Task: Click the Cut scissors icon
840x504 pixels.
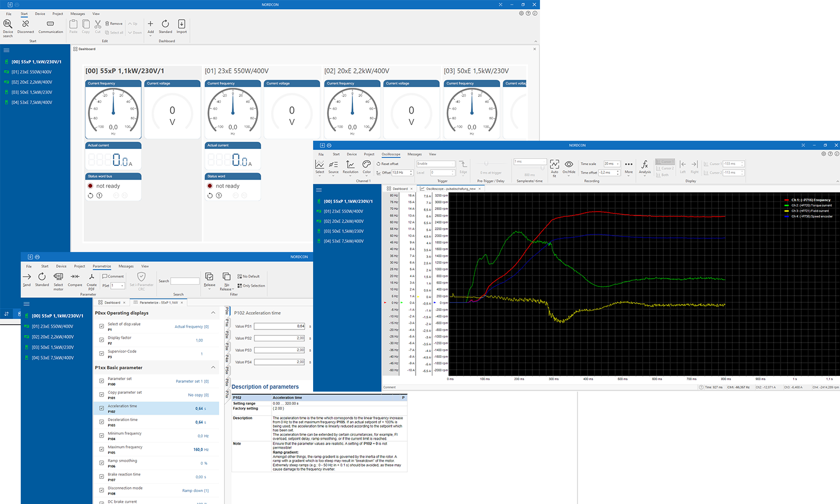Action: [x=98, y=24]
